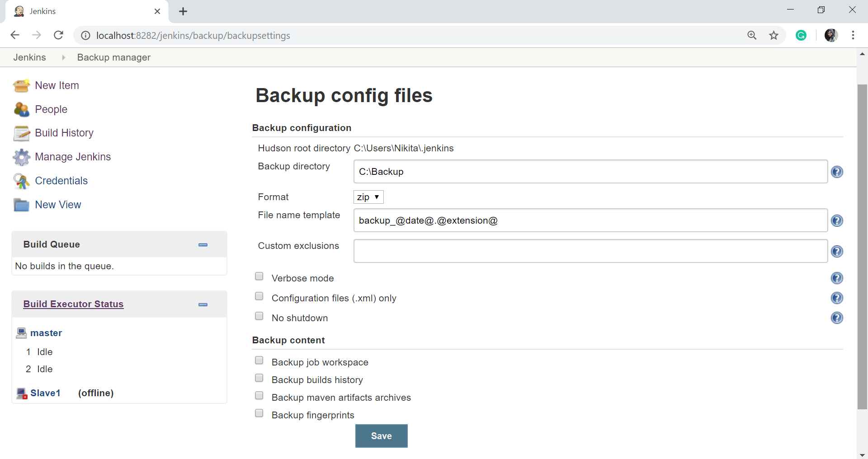The width and height of the screenshot is (868, 459).
Task: Click Backup manager breadcrumb link
Action: [x=114, y=57]
